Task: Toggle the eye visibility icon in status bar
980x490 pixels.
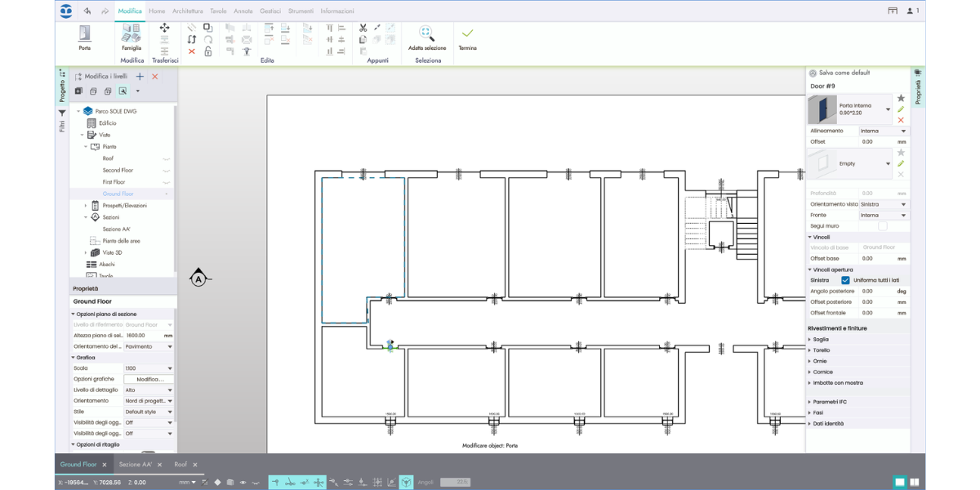Action: click(243, 483)
